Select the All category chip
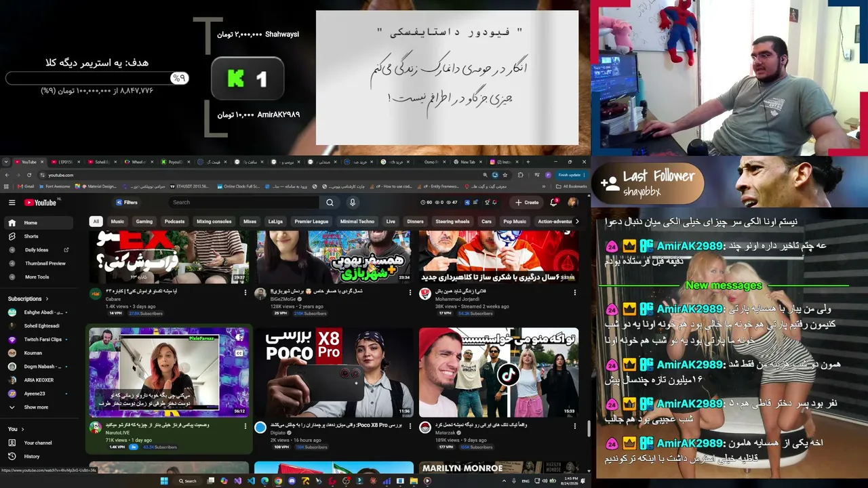 click(96, 222)
